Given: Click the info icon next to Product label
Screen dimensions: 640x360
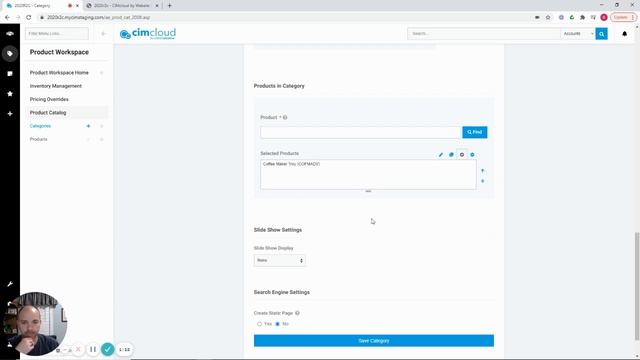Looking at the screenshot, I should tap(285, 118).
